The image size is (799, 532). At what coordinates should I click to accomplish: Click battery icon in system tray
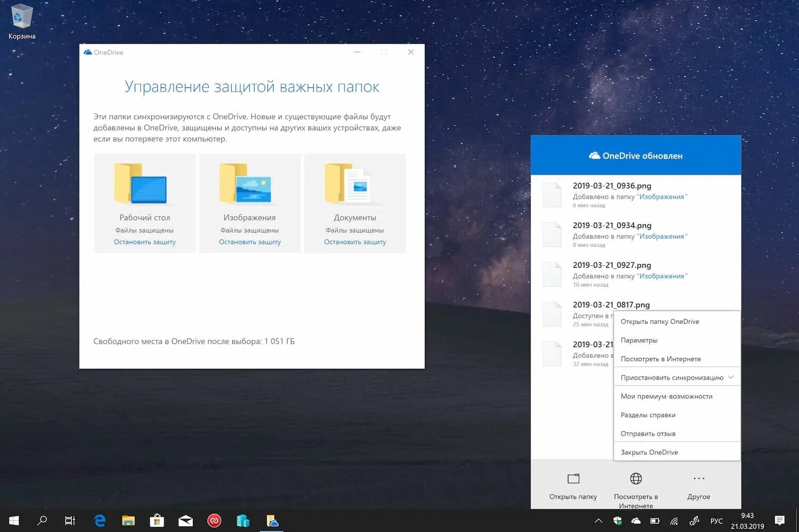[655, 521]
